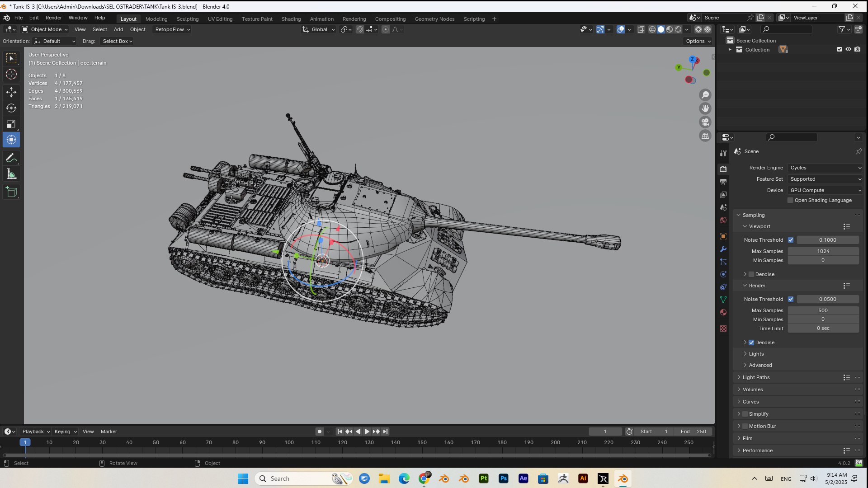Click the play animation button
Viewport: 868px width, 488px height.
tap(367, 432)
